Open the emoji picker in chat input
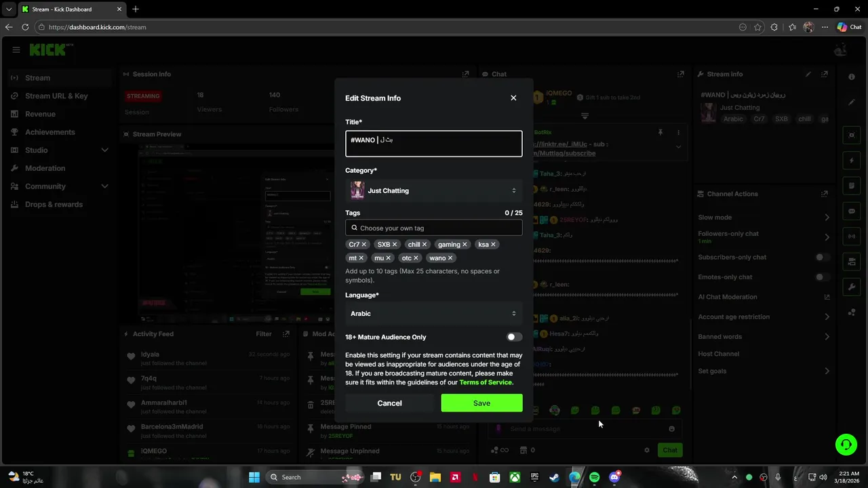Image resolution: width=868 pixels, height=488 pixels. click(x=671, y=429)
